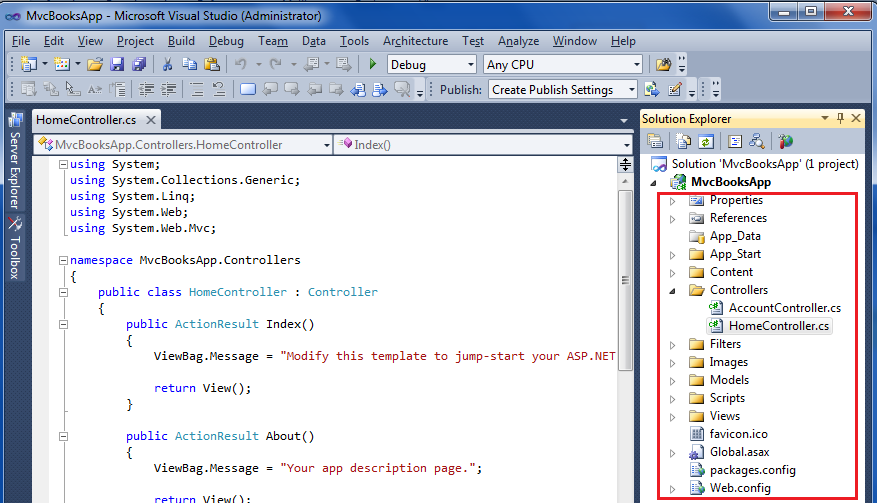Toggle a bookmark on the current line
Image resolution: width=877 pixels, height=503 pixels.
pos(248,90)
